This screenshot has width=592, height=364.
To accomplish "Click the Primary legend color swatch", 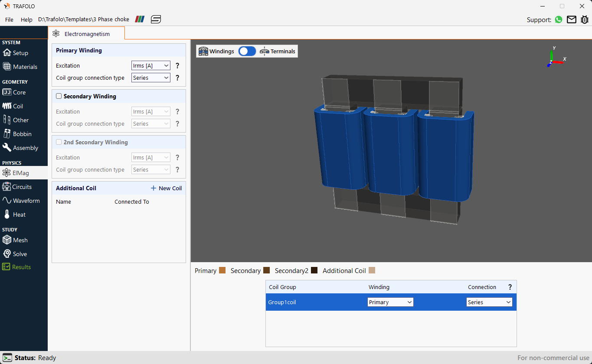I will 222,270.
